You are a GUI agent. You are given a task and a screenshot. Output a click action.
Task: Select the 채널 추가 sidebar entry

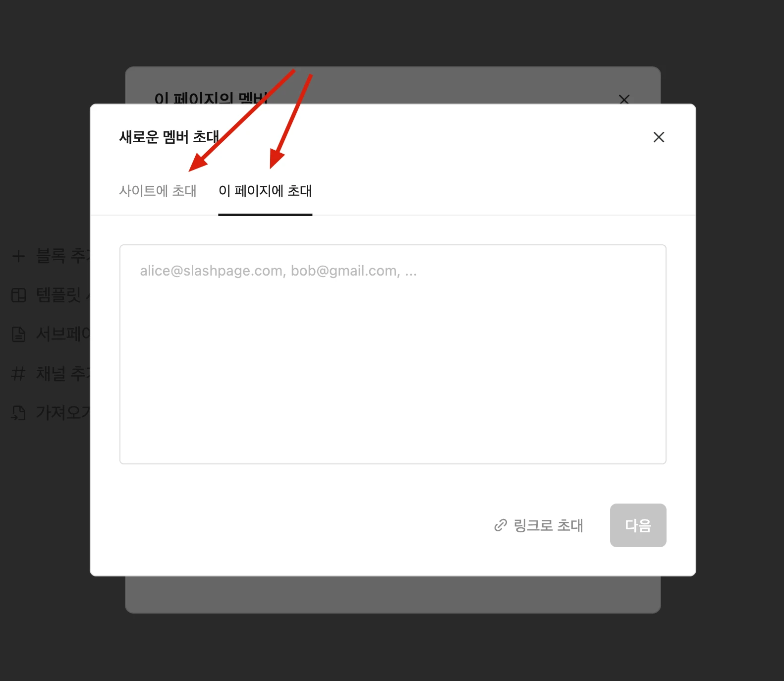coord(51,373)
